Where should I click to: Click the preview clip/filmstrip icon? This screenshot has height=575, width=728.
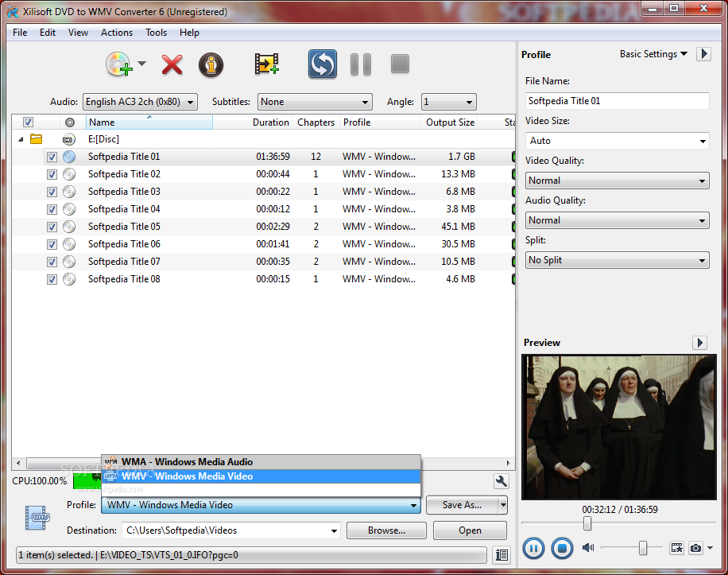(676, 548)
